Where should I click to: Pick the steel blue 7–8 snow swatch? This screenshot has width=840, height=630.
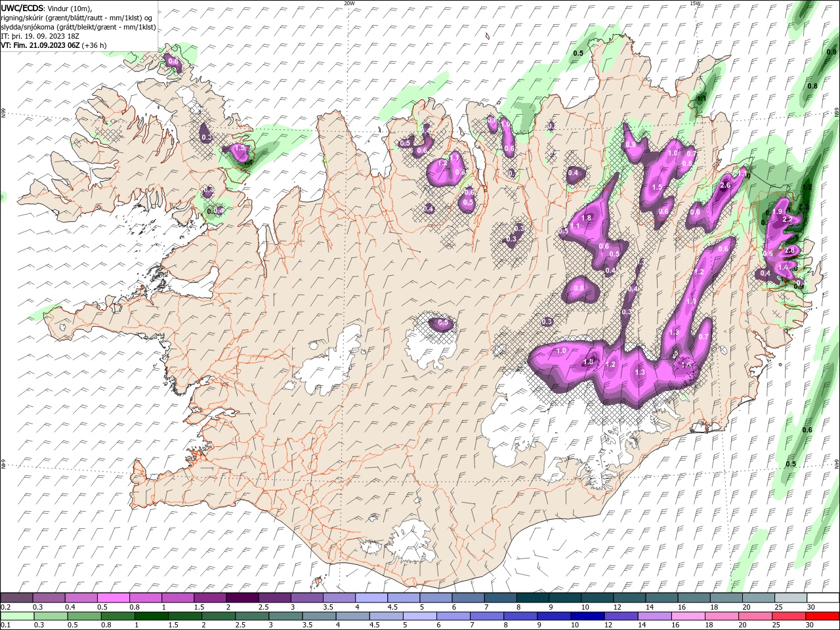click(x=501, y=598)
